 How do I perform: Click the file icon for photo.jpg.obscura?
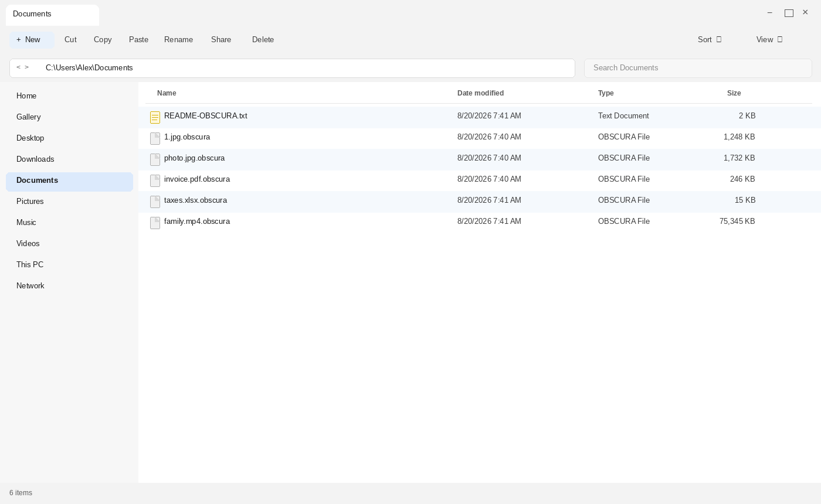pos(155,160)
